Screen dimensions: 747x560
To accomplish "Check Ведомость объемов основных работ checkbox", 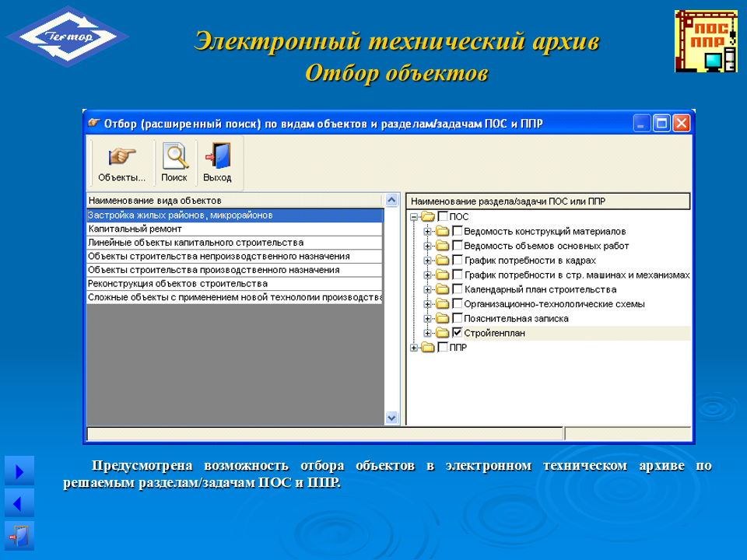I will (x=458, y=245).
